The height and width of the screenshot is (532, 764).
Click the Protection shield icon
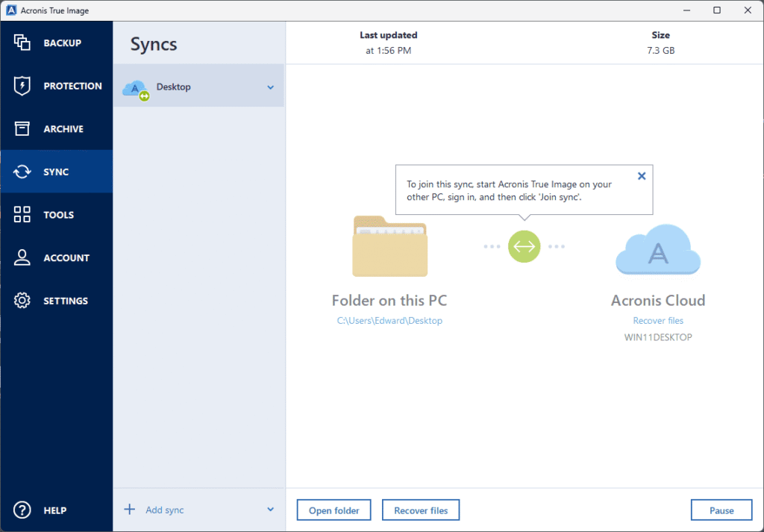tap(22, 86)
